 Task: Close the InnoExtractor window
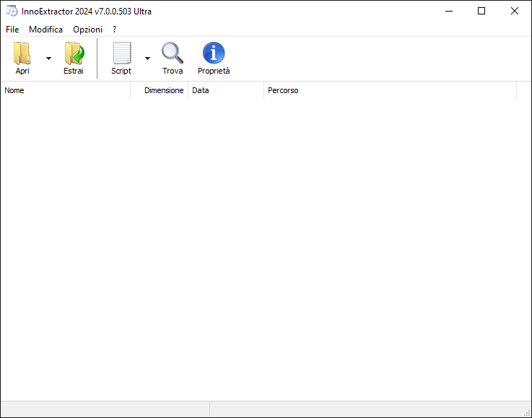515,11
